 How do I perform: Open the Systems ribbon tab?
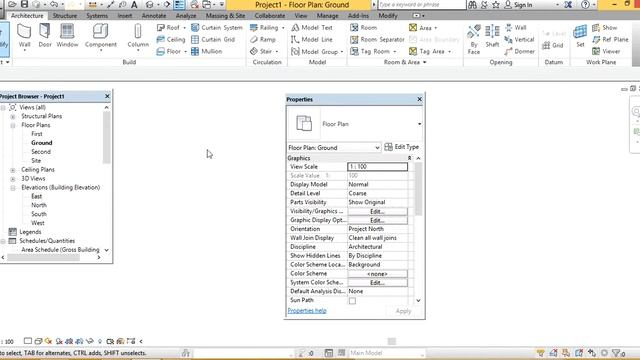tap(97, 16)
